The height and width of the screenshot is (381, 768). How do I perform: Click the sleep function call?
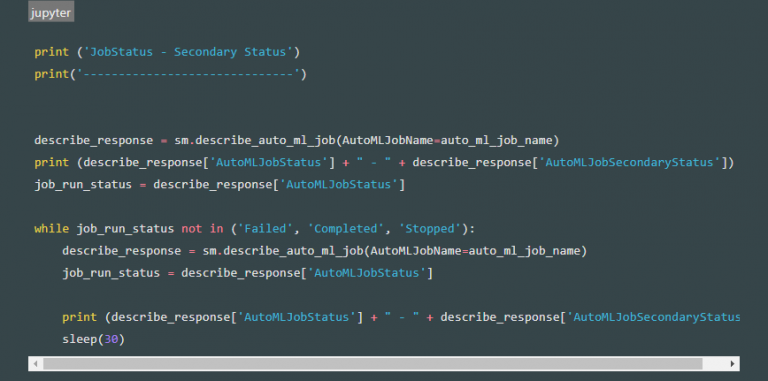[x=94, y=339]
